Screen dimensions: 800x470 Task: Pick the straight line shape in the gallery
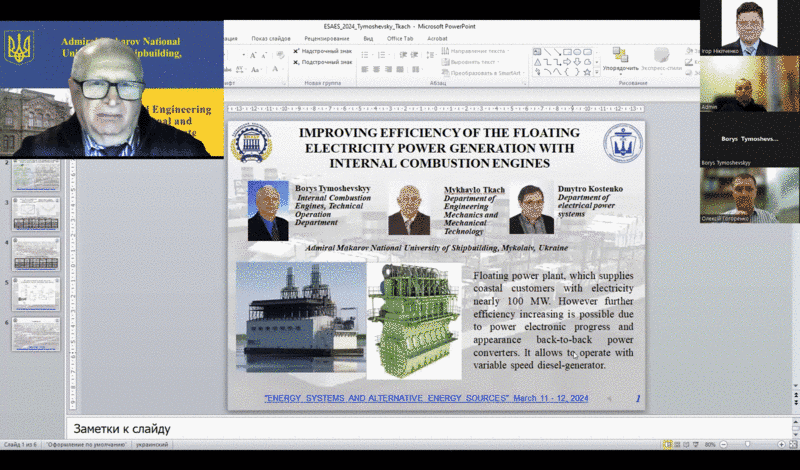[x=547, y=52]
